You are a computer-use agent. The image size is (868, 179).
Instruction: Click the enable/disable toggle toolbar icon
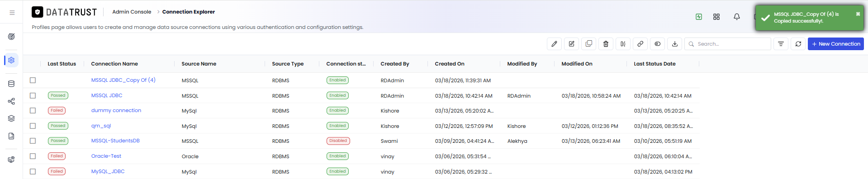coord(658,44)
